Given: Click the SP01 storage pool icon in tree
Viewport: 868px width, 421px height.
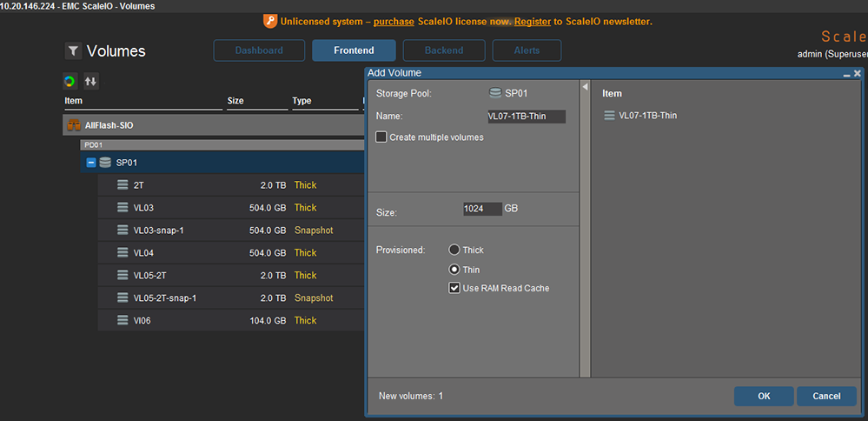Looking at the screenshot, I should [105, 163].
